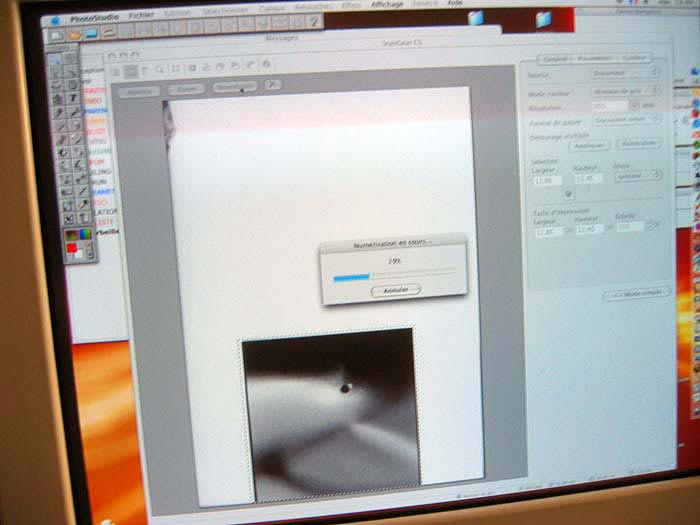Open the left folder on the desktop
This screenshot has height=525, width=700.
click(476, 18)
